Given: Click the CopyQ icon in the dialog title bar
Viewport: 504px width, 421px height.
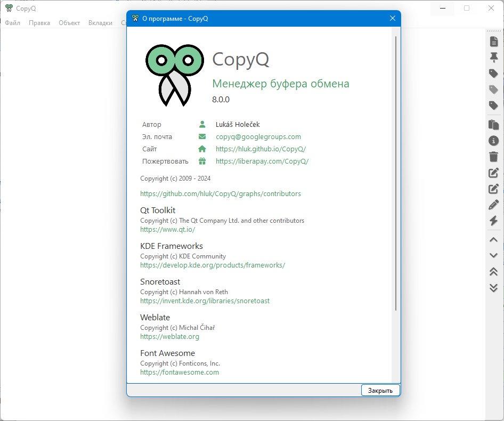Looking at the screenshot, I should (x=135, y=18).
